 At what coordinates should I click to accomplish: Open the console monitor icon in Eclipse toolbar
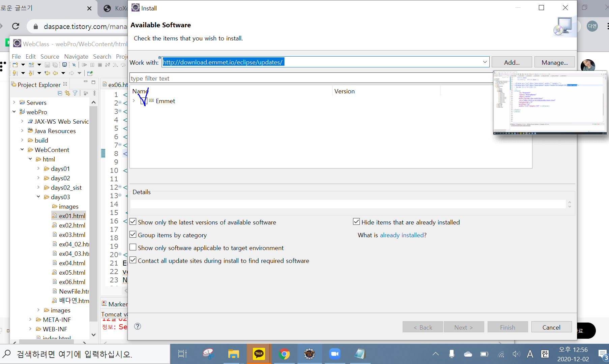click(64, 65)
